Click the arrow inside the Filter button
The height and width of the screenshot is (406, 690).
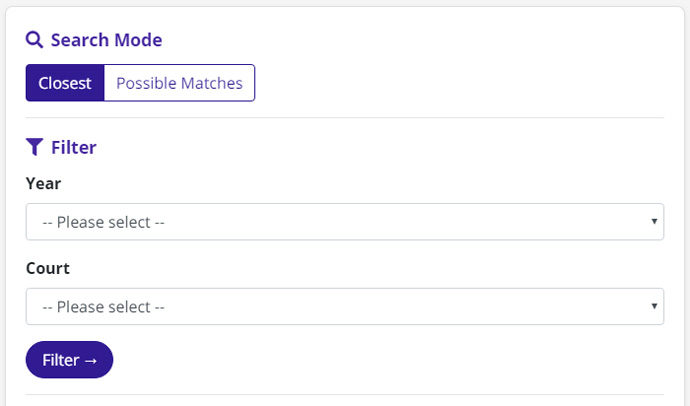point(91,361)
